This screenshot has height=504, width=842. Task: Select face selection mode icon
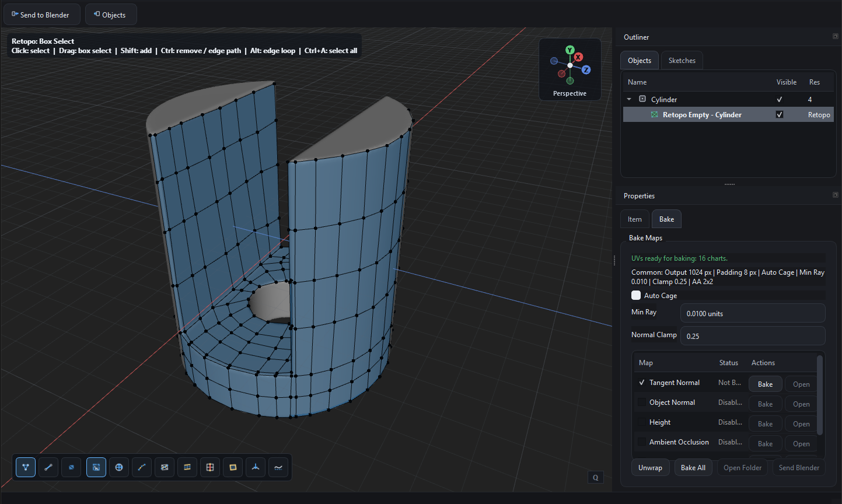click(71, 467)
